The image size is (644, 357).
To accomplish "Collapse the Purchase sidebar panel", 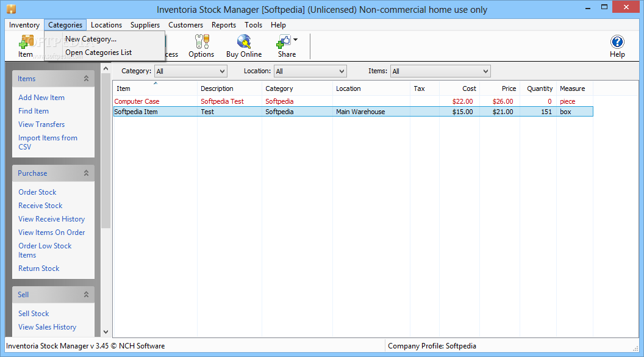I will click(x=86, y=173).
